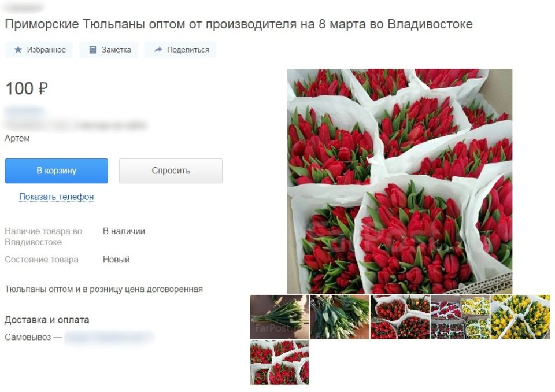Click the Заметка label text

tap(116, 50)
